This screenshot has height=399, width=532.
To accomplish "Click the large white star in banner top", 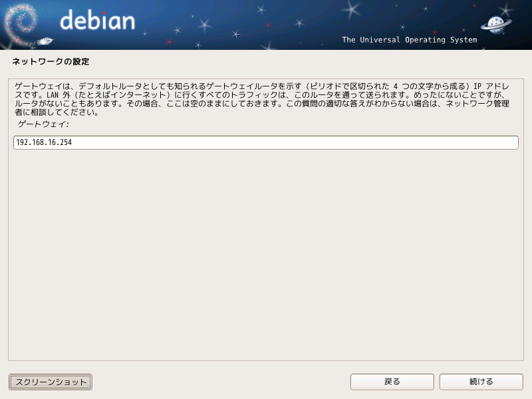I will (x=352, y=9).
